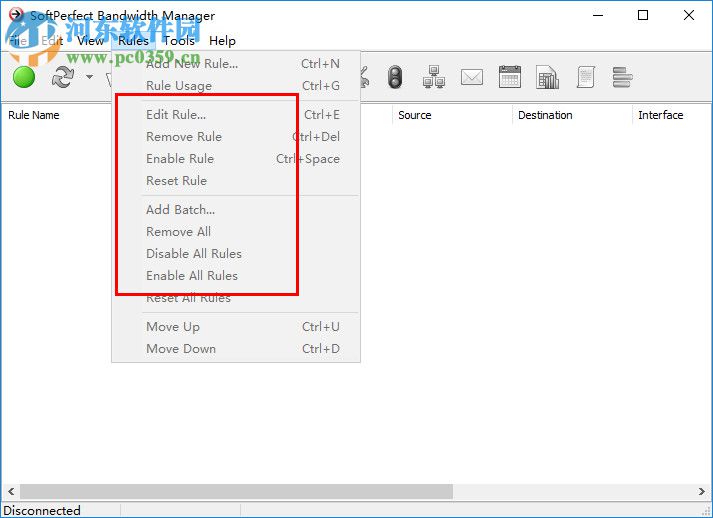
Task: Open the Edit menu
Action: click(52, 40)
